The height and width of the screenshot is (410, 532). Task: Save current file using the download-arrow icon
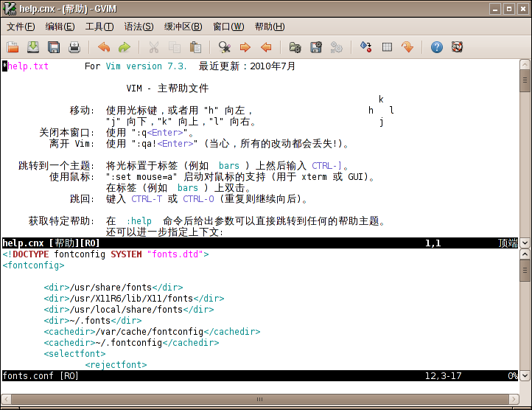pos(33,47)
